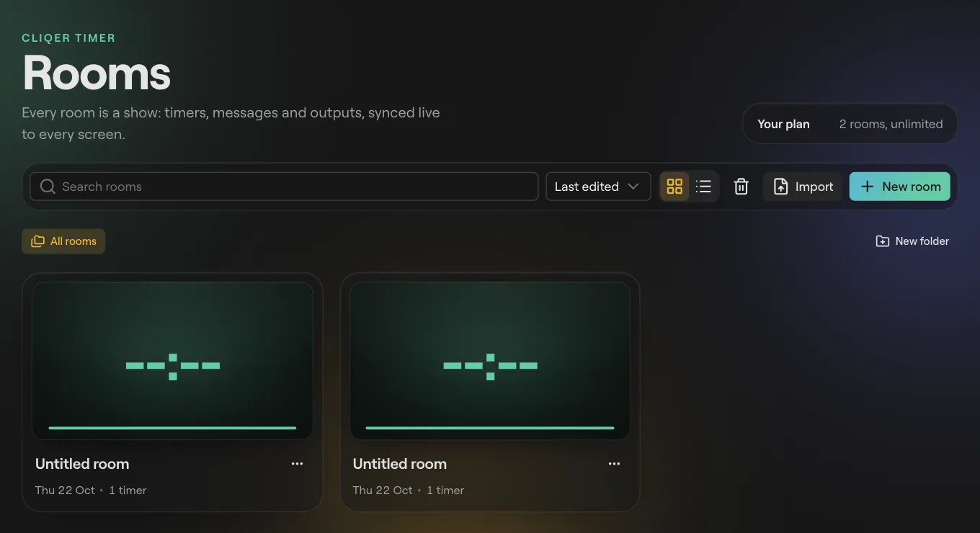Open the first Untitled room's three-dot menu
Screen dimensions: 980x533
point(297,464)
